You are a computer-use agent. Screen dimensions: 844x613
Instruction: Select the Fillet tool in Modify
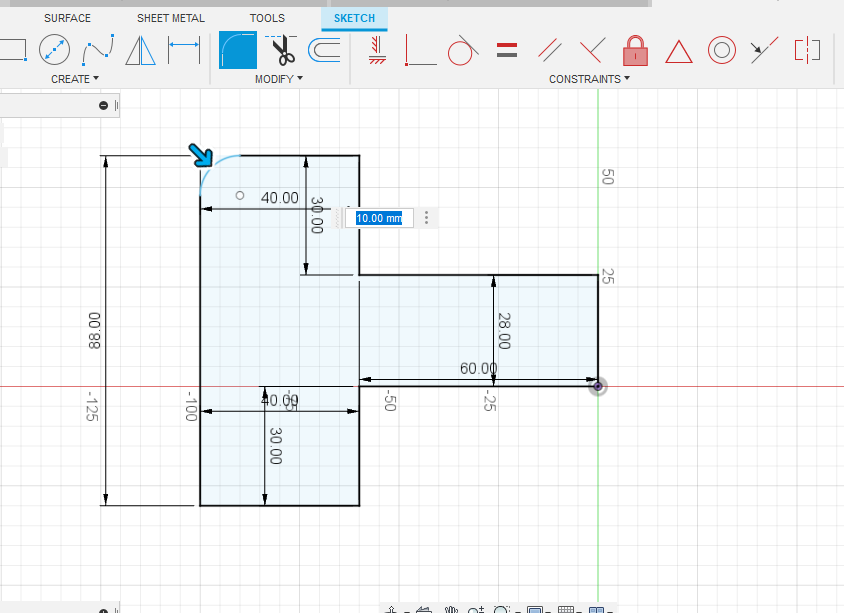coord(238,49)
